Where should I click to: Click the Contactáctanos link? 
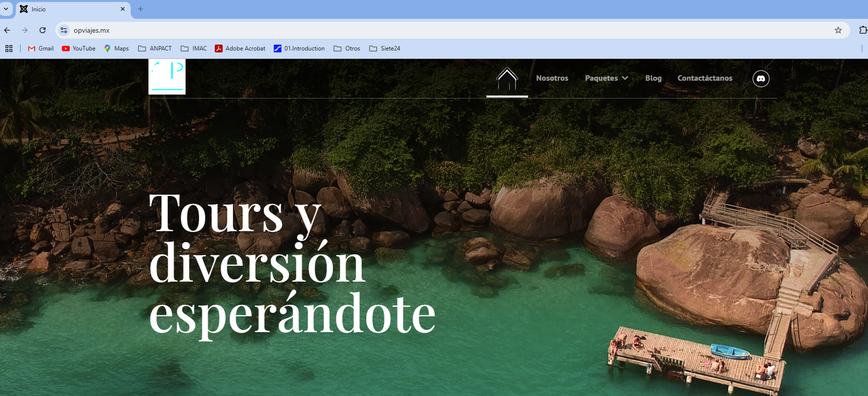point(705,78)
